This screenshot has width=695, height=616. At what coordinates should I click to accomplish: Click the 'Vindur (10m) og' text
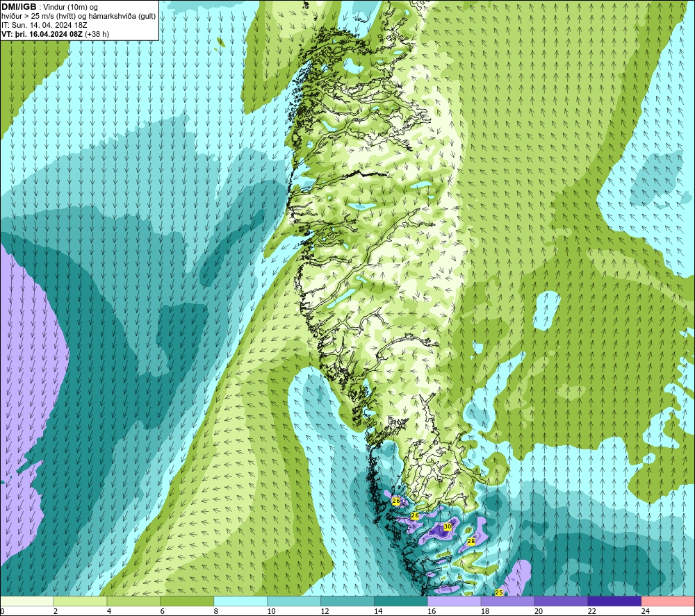[x=70, y=7]
